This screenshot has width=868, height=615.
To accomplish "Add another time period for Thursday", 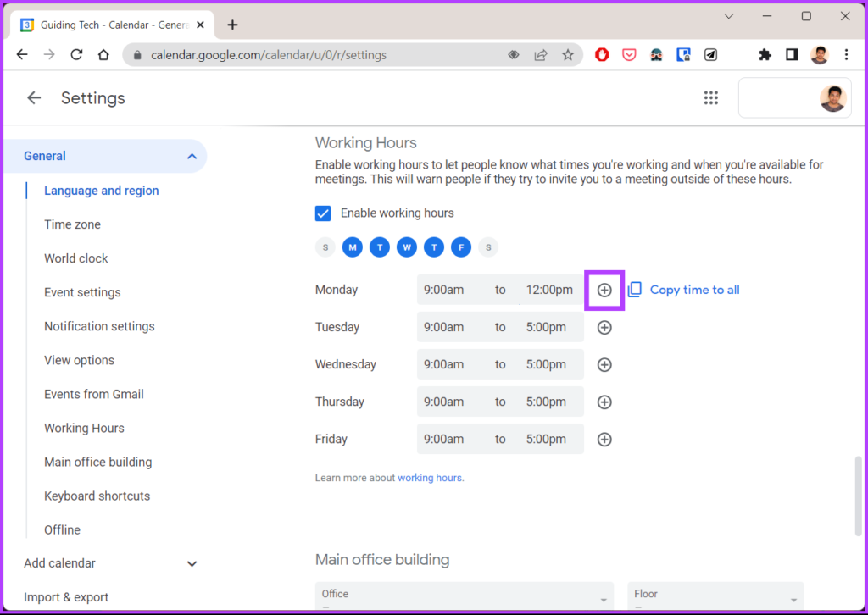I will pyautogui.click(x=604, y=402).
